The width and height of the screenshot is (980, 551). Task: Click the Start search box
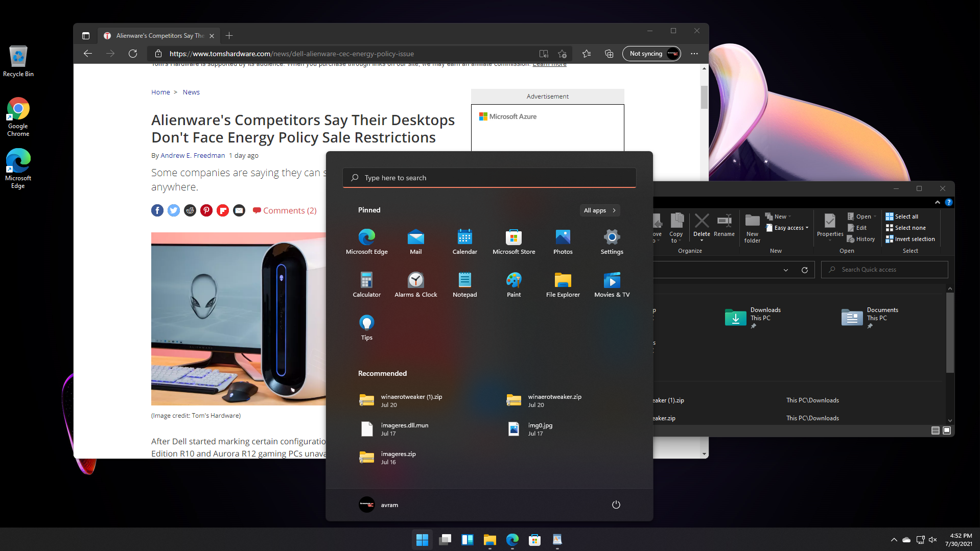pos(489,178)
